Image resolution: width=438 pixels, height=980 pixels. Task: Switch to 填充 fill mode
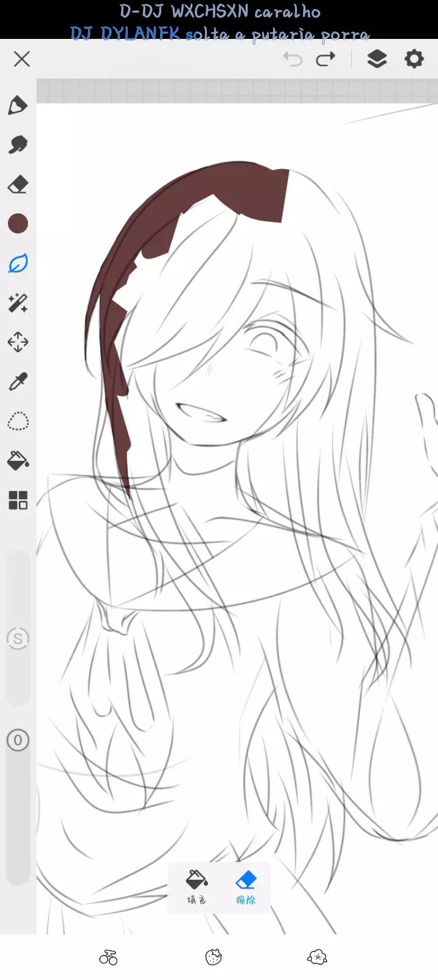196,887
